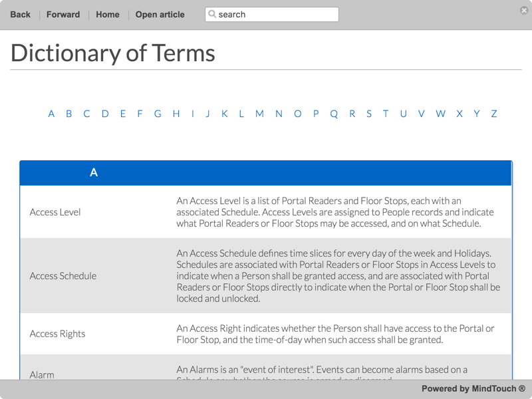The height and width of the screenshot is (399, 532).
Task: Click the close icon at top right
Action: [x=525, y=10]
